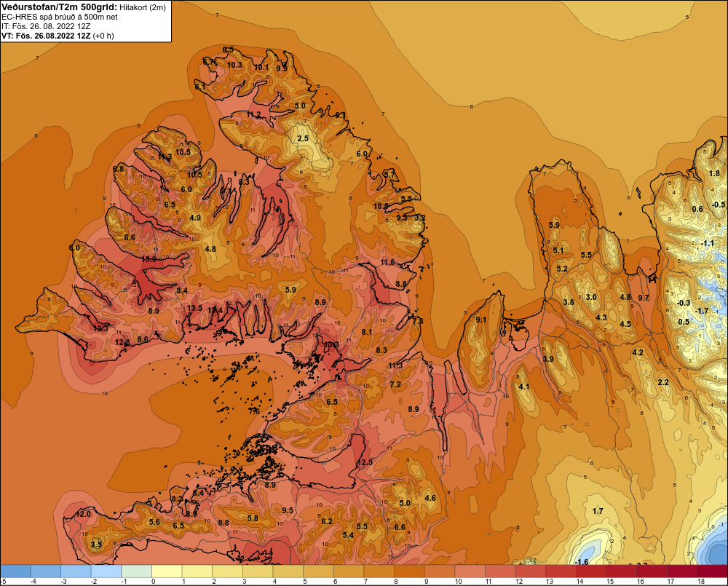Select the 12.5 temperature value
Viewport: 728px width, 586px height.
tap(365, 462)
